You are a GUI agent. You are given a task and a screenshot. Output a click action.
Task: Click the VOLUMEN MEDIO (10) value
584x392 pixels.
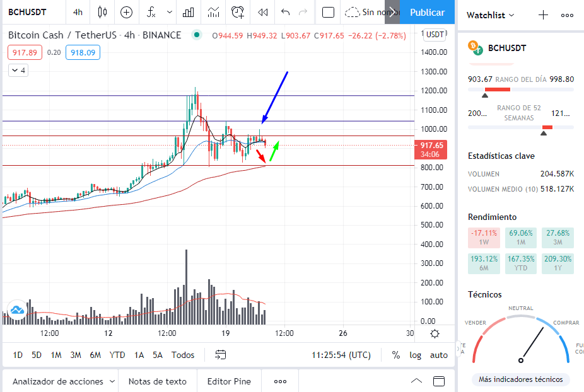click(x=557, y=189)
